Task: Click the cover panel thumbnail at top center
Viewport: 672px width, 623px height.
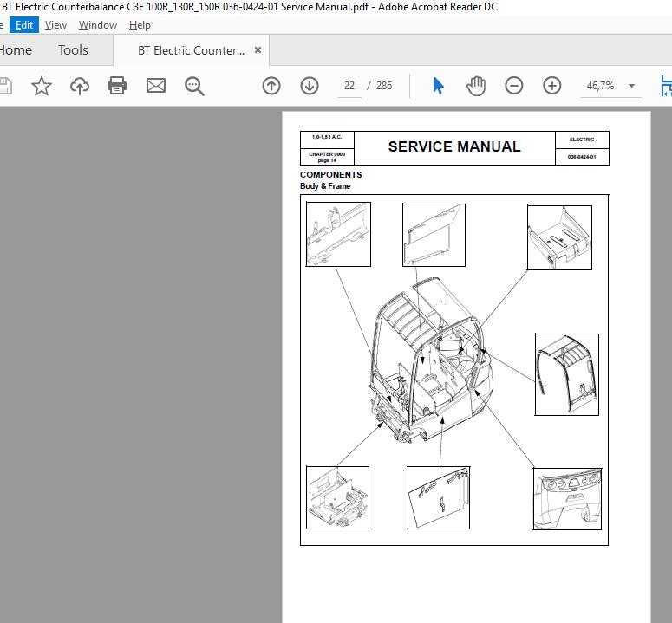Action: [x=434, y=235]
